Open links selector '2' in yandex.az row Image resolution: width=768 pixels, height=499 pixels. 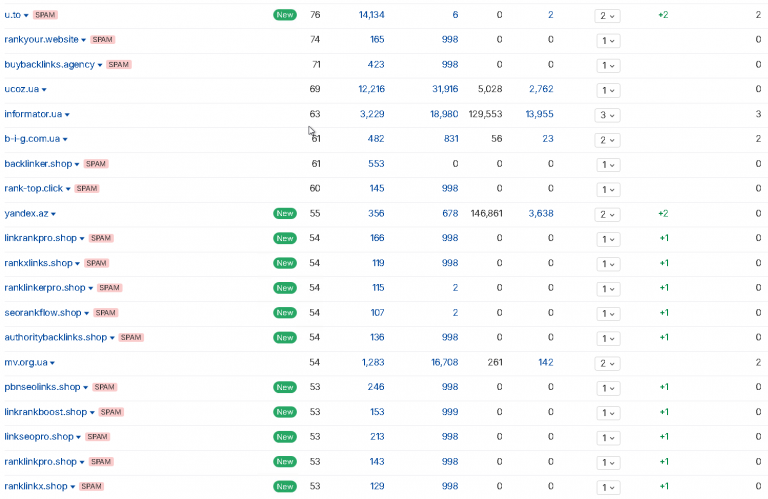click(607, 214)
